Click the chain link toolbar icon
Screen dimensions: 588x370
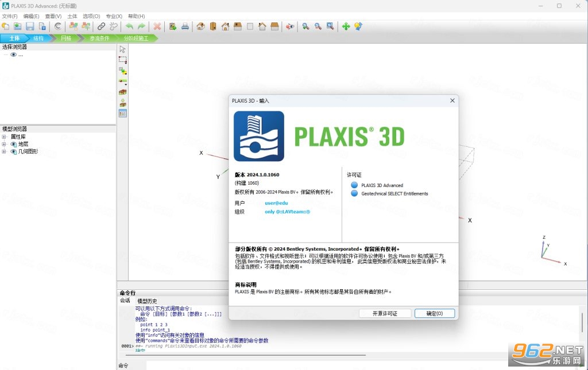pyautogui.click(x=101, y=26)
